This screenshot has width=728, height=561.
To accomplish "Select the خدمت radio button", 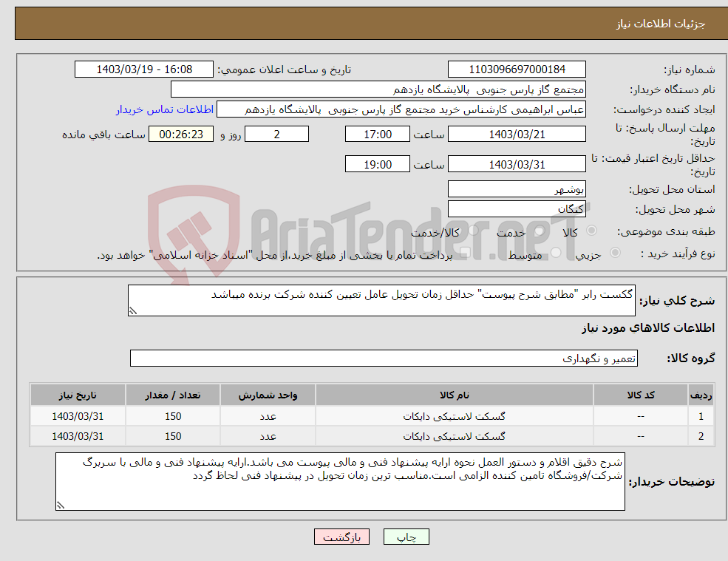I will pos(538,231).
